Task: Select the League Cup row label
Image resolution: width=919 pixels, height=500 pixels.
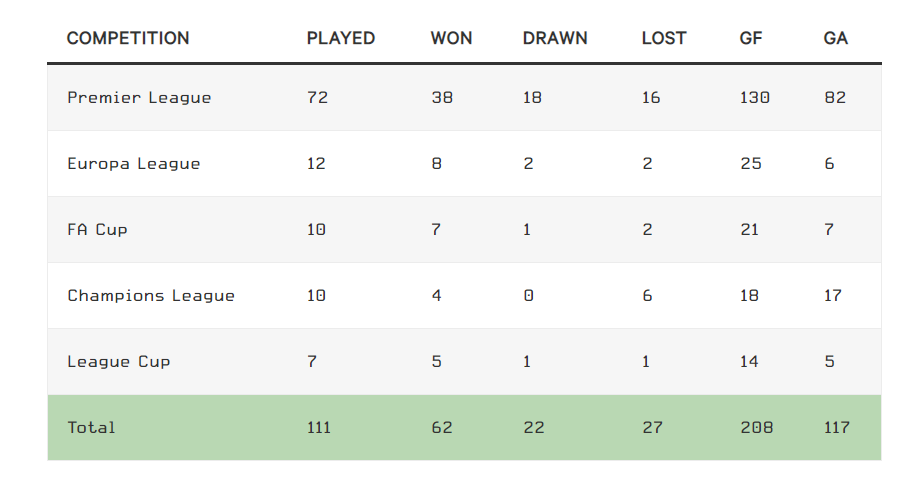Action: 118,362
